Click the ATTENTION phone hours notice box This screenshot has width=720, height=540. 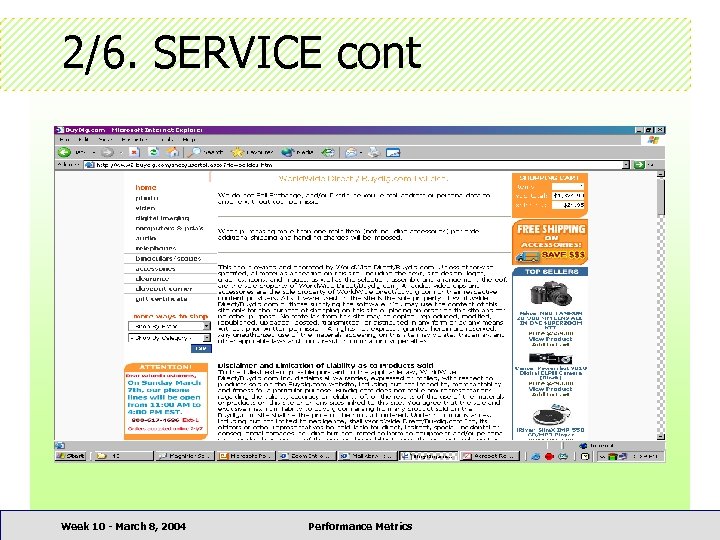click(165, 401)
